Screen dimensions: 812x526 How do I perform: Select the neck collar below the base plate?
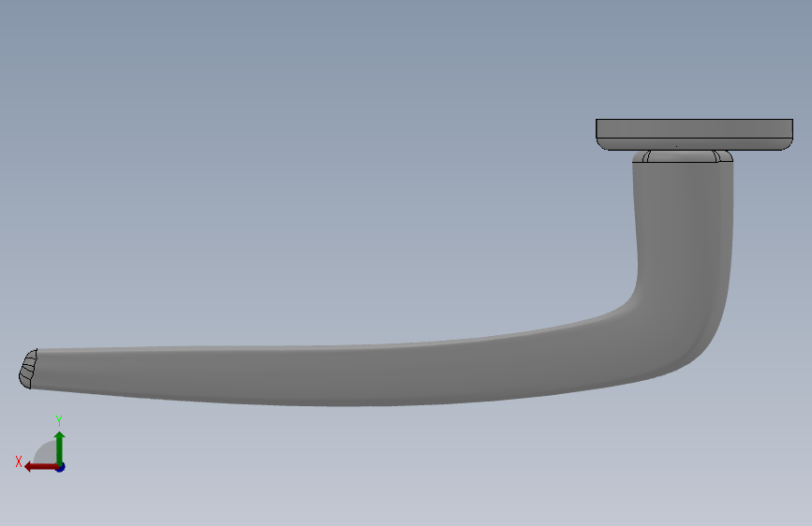[683, 156]
